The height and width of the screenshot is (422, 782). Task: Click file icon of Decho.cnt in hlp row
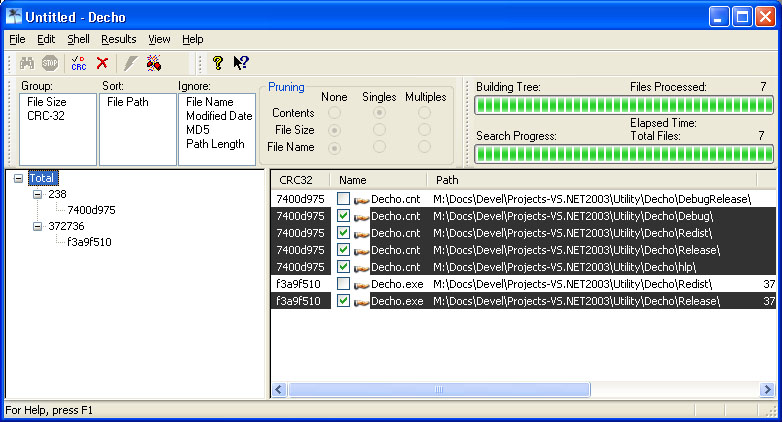point(361,268)
